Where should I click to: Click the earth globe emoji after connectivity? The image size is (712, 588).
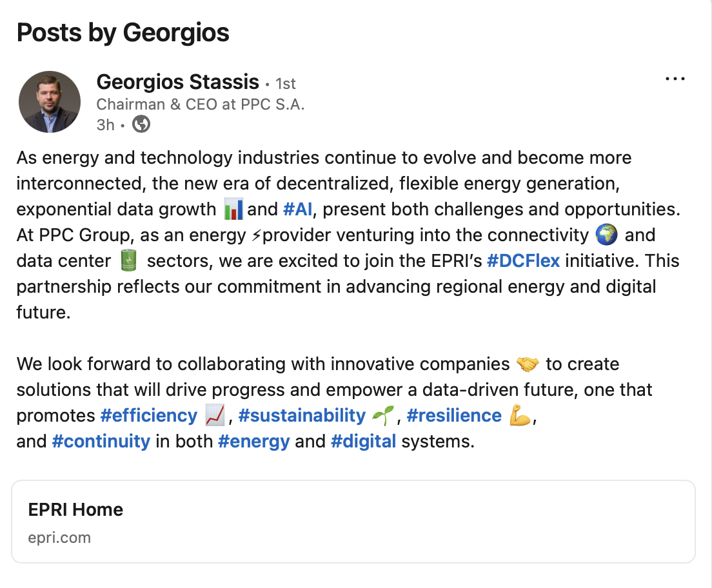tap(606, 235)
